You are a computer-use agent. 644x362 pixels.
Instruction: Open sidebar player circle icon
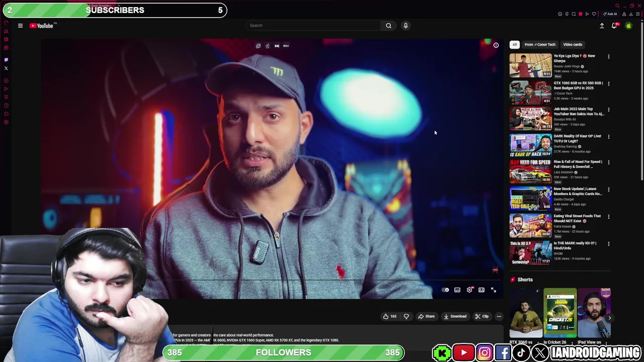tap(6, 80)
